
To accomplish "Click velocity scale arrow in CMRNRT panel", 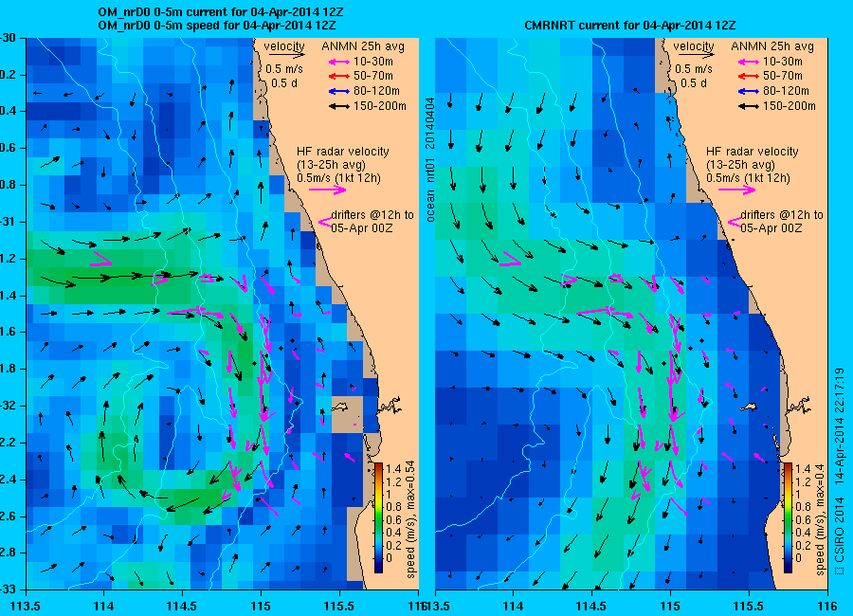I will (x=697, y=54).
